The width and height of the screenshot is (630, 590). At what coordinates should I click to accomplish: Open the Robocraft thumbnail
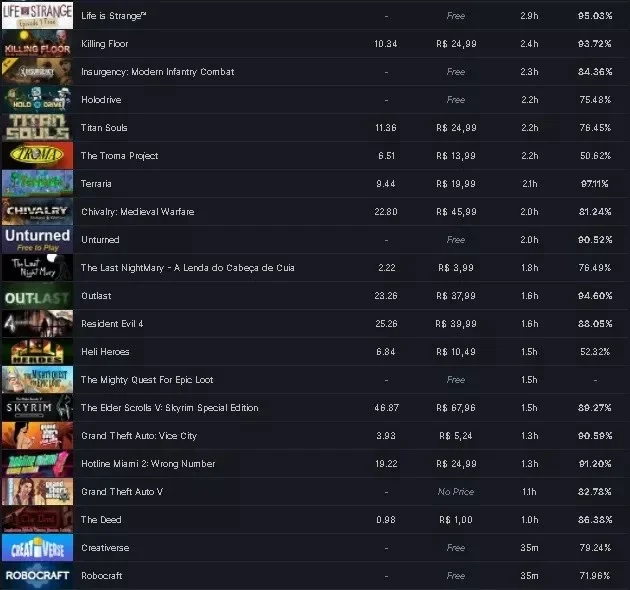pyautogui.click(x=37, y=576)
